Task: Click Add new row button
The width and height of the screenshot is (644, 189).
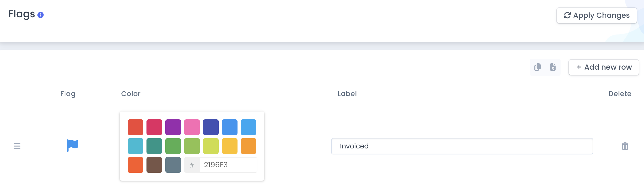Action: click(604, 67)
